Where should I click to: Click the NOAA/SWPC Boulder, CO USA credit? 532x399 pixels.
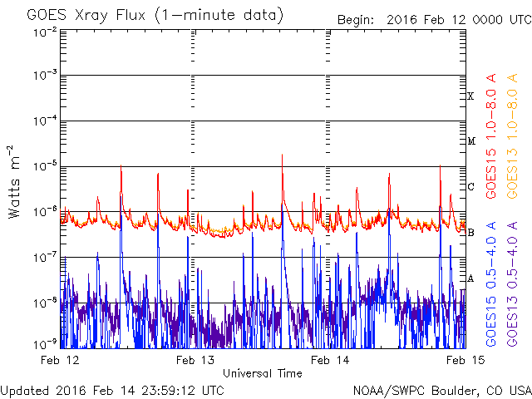[x=441, y=390]
